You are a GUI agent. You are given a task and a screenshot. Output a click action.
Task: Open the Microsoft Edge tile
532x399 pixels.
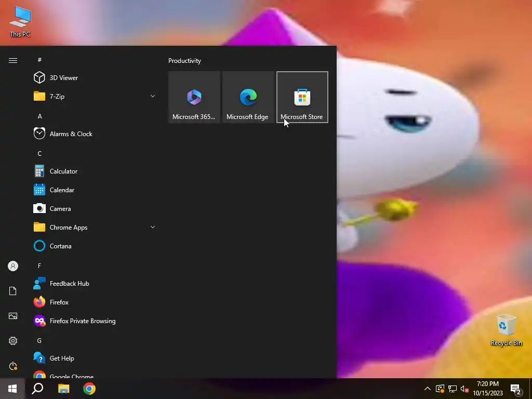pyautogui.click(x=248, y=97)
